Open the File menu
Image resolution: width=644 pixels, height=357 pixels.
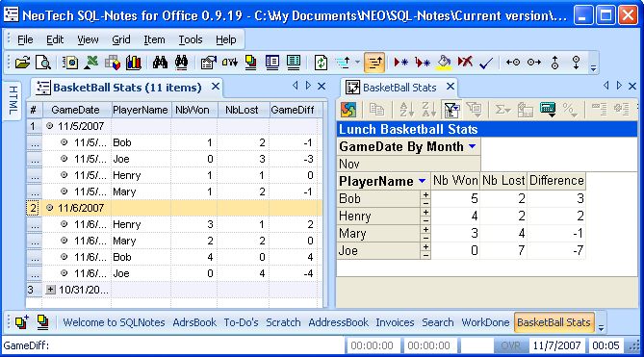[x=25, y=39]
